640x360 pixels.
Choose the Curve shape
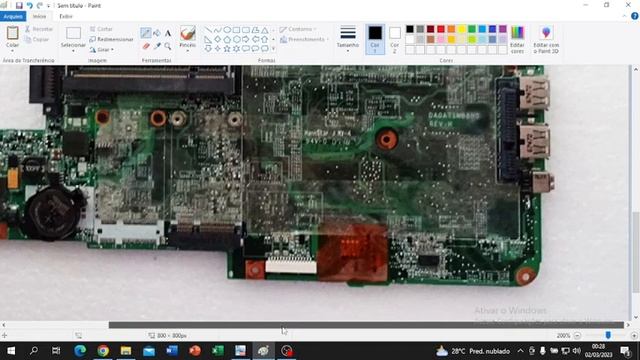pyautogui.click(x=218, y=30)
